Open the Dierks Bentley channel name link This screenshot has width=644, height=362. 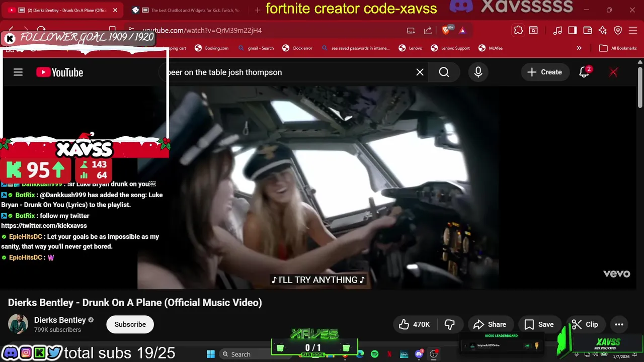point(60,320)
